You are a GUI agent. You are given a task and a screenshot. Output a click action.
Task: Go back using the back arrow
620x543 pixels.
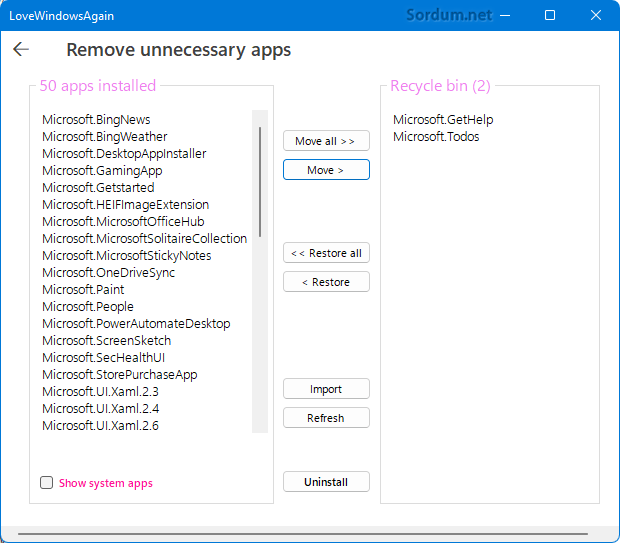pyautogui.click(x=21, y=49)
